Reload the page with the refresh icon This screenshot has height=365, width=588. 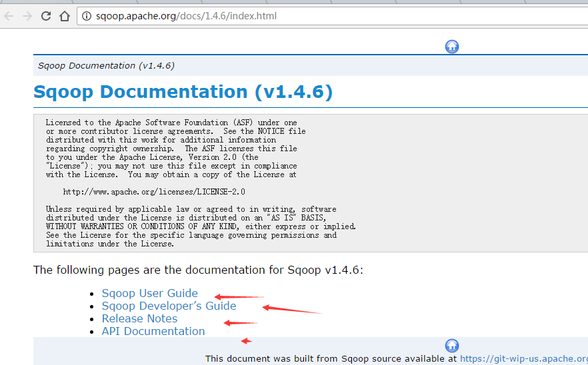(46, 16)
